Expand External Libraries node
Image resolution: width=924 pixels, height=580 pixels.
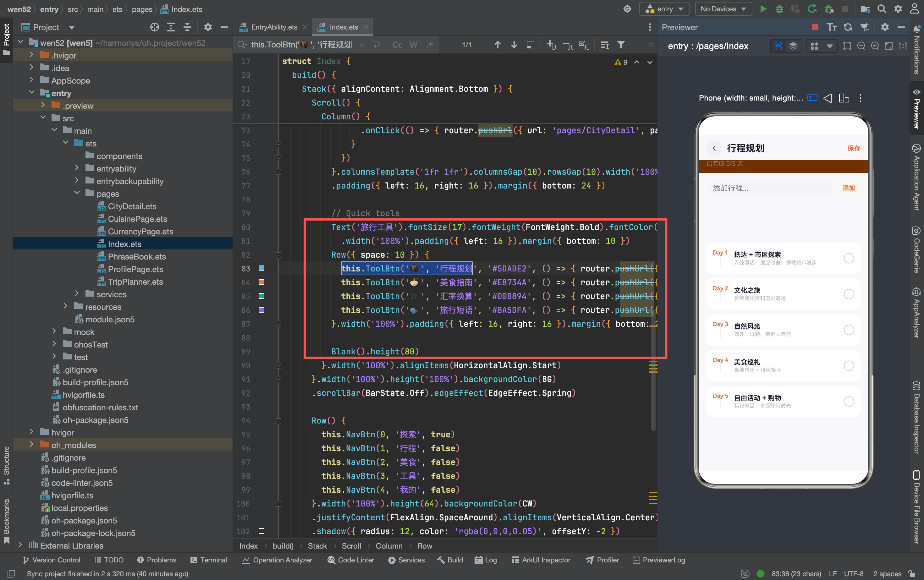[20, 545]
